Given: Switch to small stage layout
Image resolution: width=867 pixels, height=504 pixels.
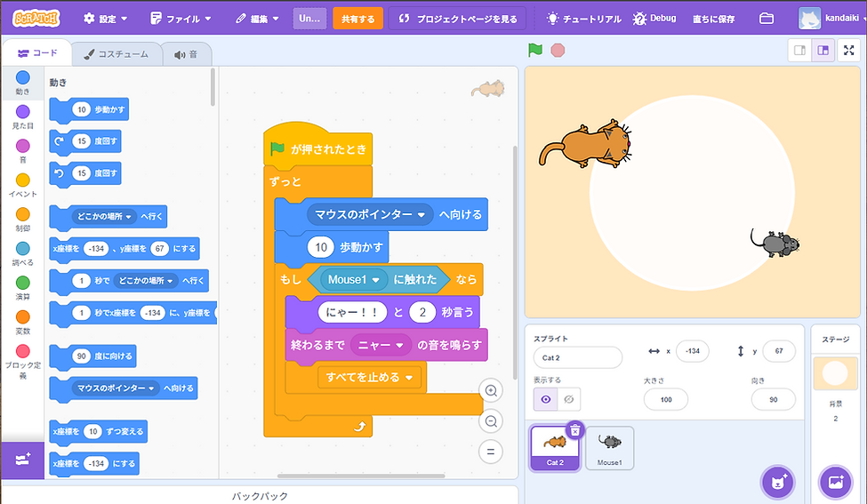Looking at the screenshot, I should [x=799, y=51].
